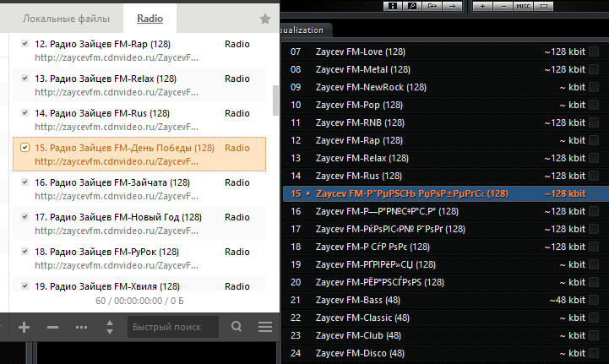Uncheck item 19 Радио Зайцев FM-Хвиля
Image resolution: width=609 pixels, height=364 pixels.
(24, 286)
